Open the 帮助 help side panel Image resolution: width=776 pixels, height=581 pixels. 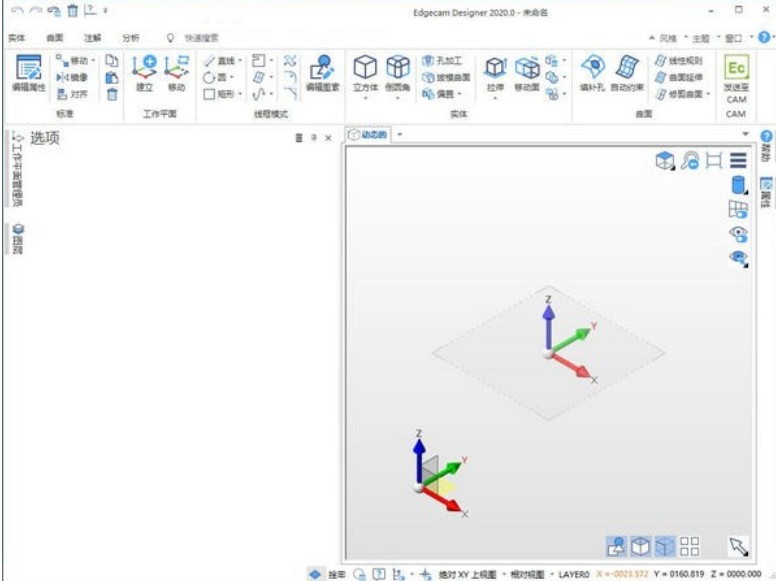[x=766, y=146]
